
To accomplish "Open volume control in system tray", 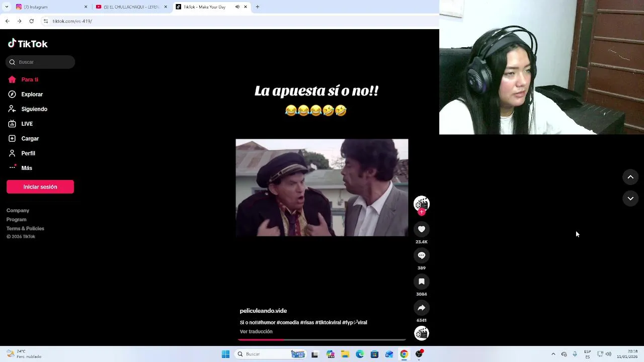I will 608,354.
